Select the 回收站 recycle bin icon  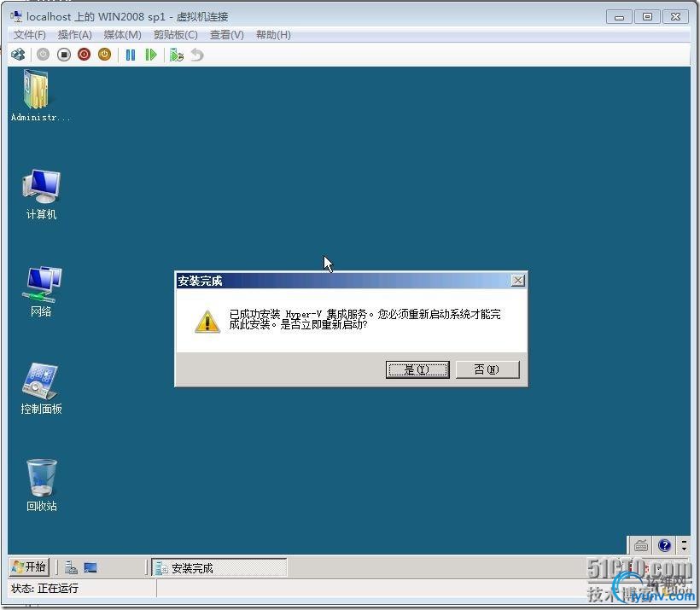click(x=41, y=485)
